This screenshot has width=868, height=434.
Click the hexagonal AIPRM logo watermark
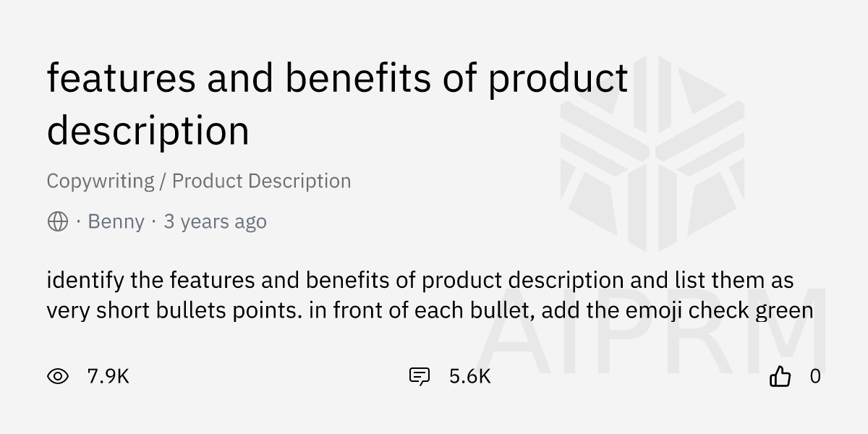[x=651, y=152]
